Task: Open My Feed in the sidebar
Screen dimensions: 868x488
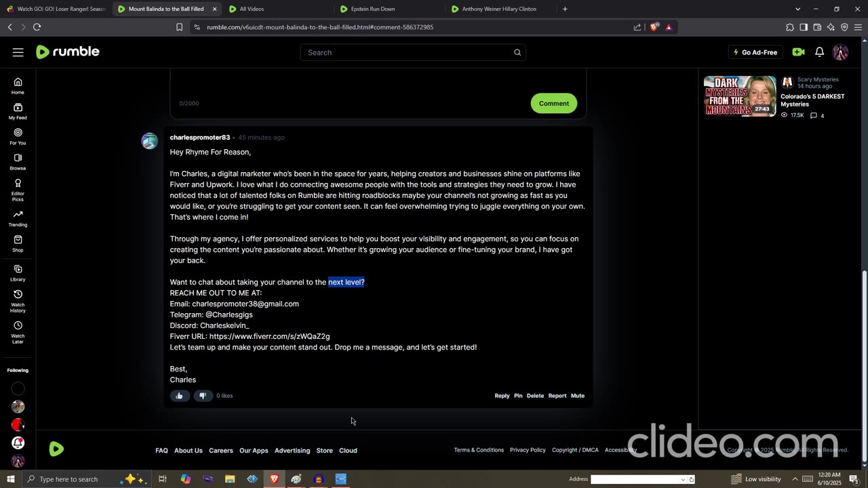Action: tap(18, 111)
